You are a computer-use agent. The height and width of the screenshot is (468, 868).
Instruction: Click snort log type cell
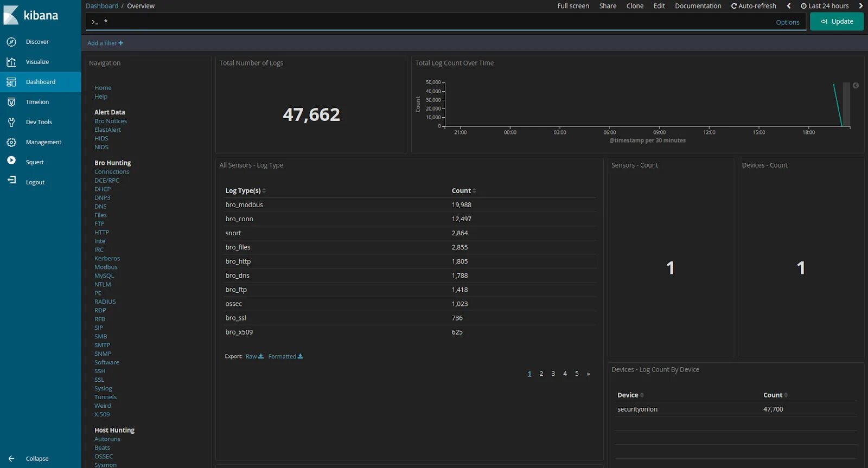[233, 233]
